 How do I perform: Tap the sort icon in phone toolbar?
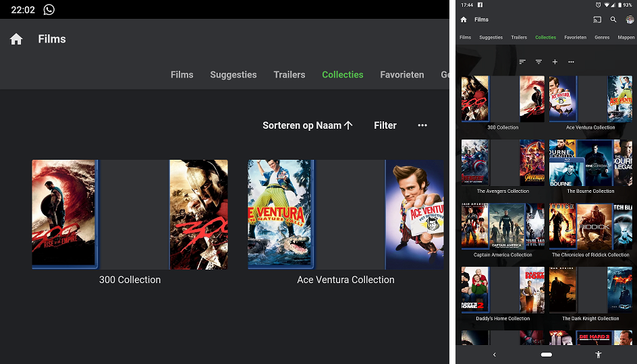coord(522,62)
